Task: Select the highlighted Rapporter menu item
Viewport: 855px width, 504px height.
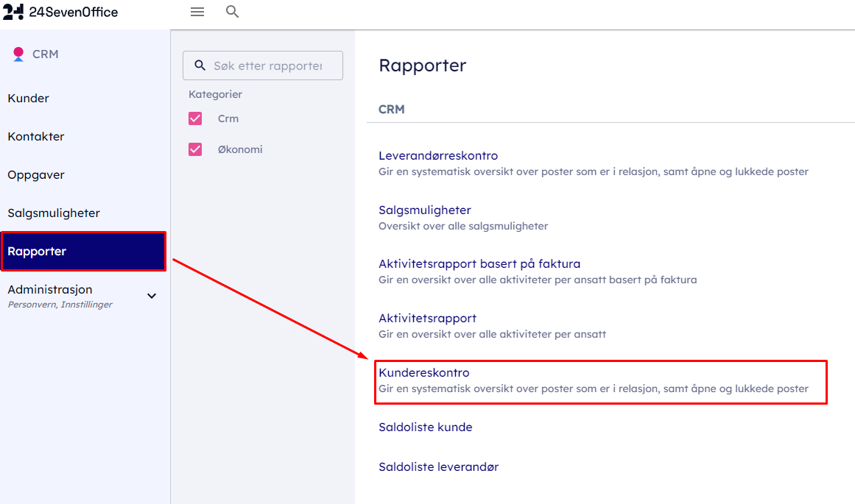Action: (x=38, y=252)
